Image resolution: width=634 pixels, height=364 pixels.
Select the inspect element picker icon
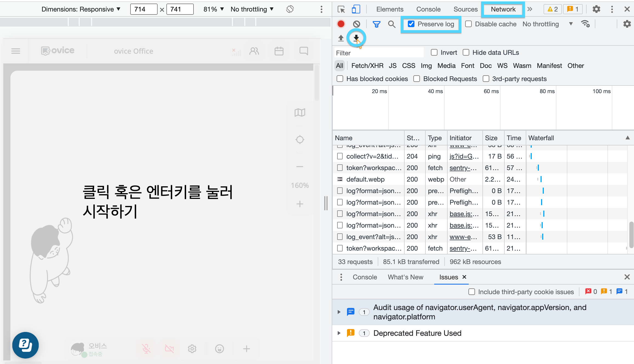[x=341, y=9]
